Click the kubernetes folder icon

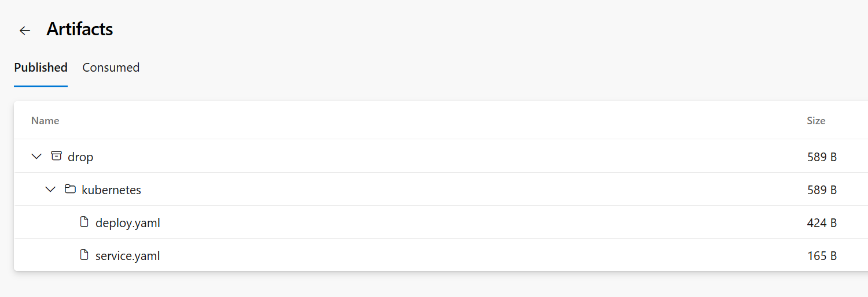70,189
